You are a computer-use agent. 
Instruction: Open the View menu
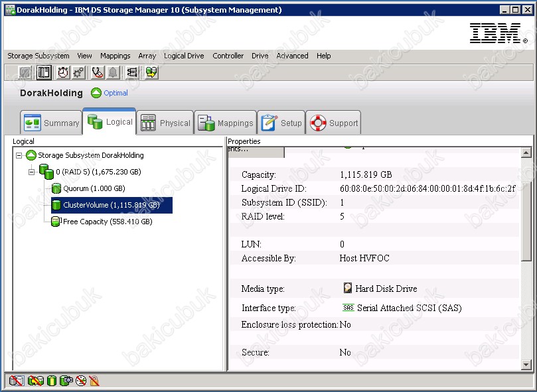pos(84,56)
